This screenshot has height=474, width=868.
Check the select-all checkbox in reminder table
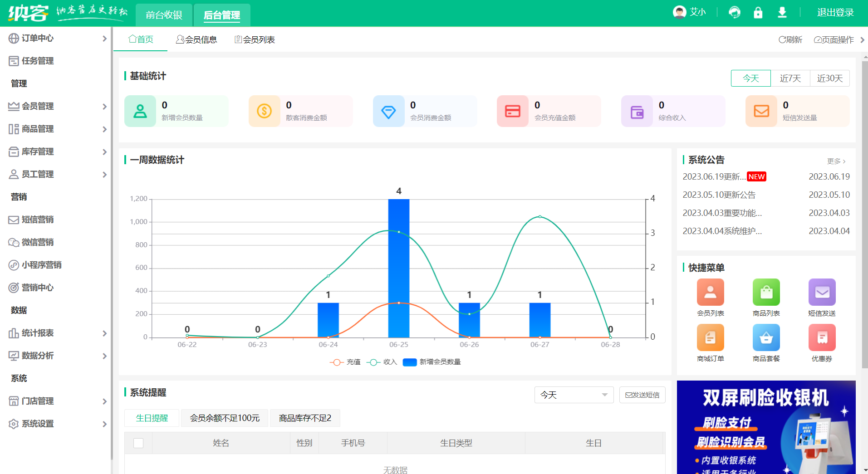138,443
